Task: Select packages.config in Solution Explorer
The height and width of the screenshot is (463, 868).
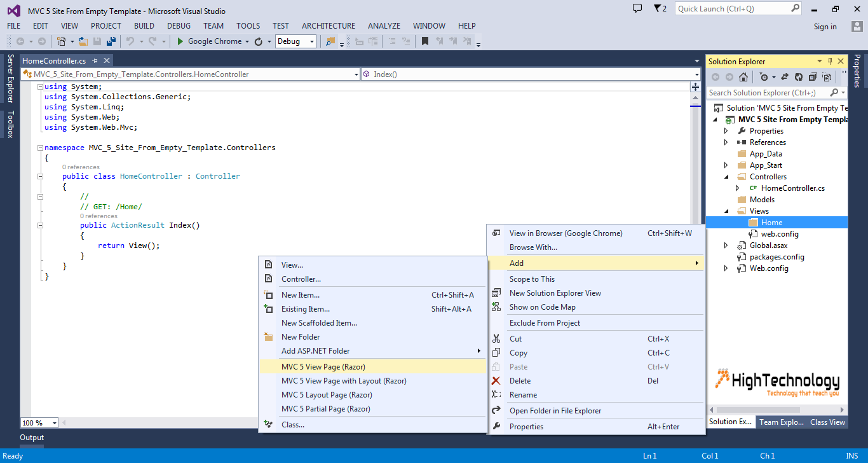Action: (x=776, y=257)
